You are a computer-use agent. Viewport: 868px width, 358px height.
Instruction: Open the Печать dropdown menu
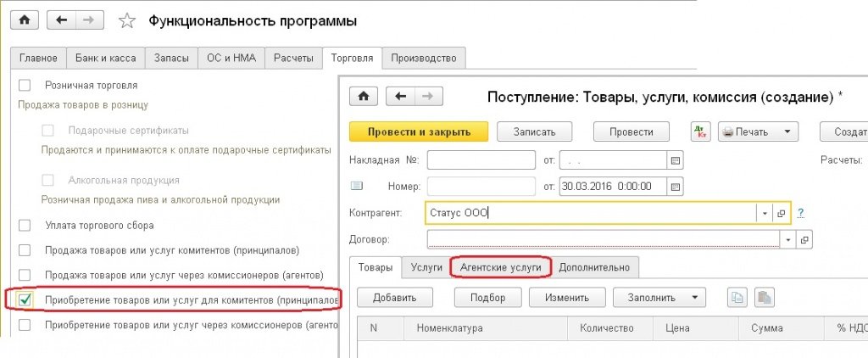click(x=758, y=131)
